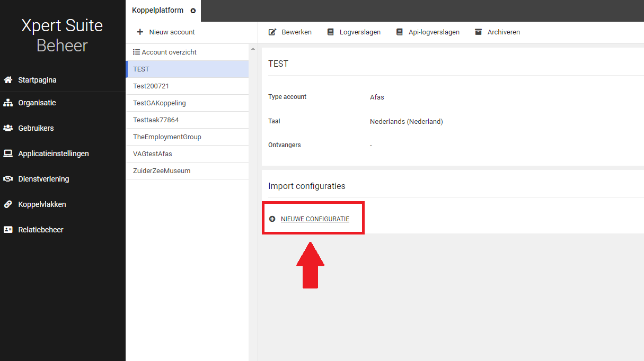
Task: Click the Dienstverlening handshake icon
Action: (x=8, y=179)
